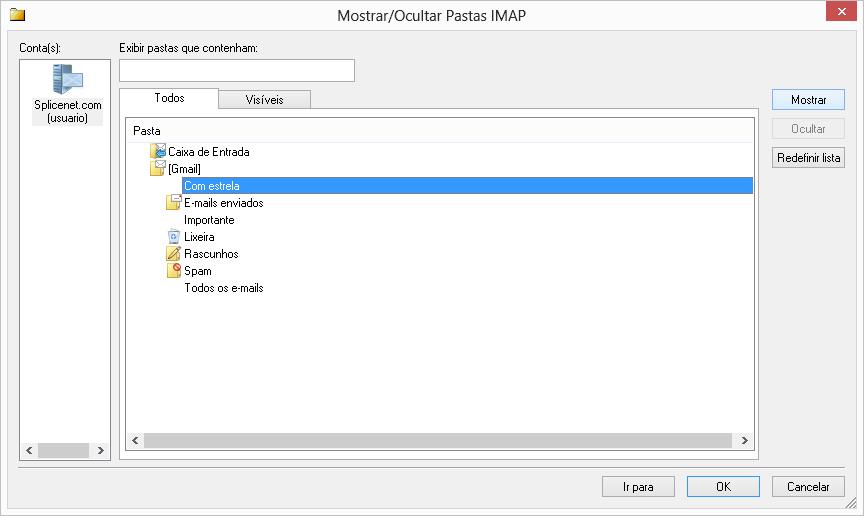
Task: Focus the folder filter input field
Action: pos(237,71)
